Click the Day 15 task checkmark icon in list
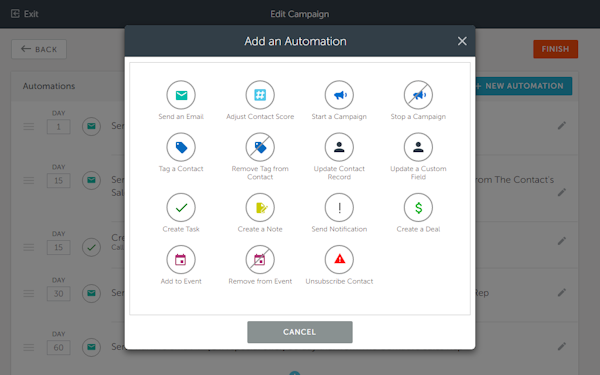Viewport: 600px width, 375px height. pyautogui.click(x=91, y=247)
